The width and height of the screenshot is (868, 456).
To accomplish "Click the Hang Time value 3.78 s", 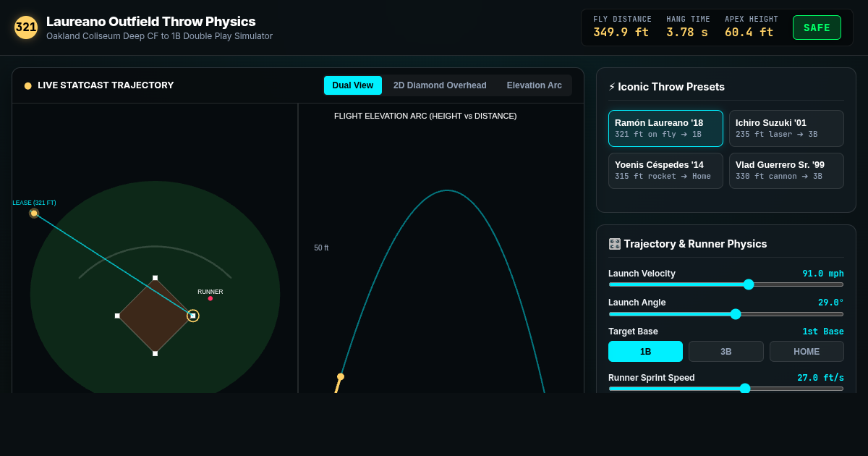I will (687, 33).
